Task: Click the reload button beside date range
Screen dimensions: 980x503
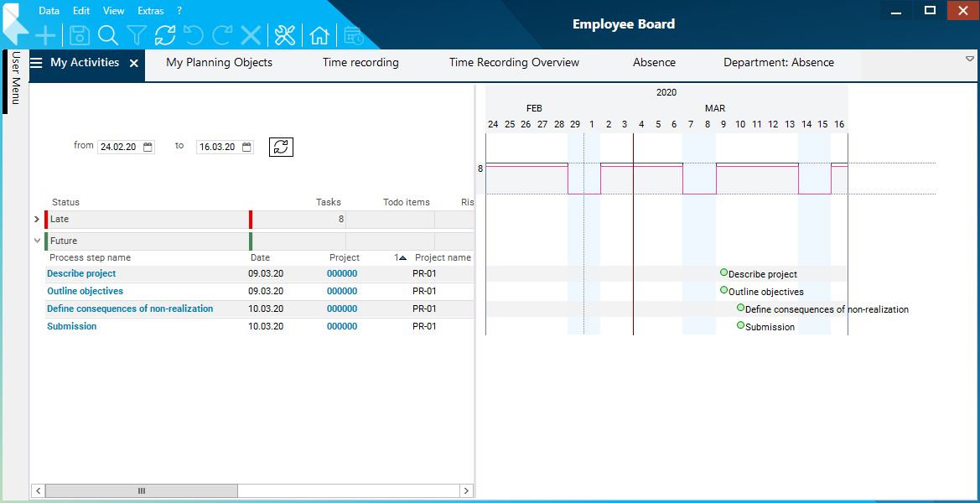Action: 281,147
